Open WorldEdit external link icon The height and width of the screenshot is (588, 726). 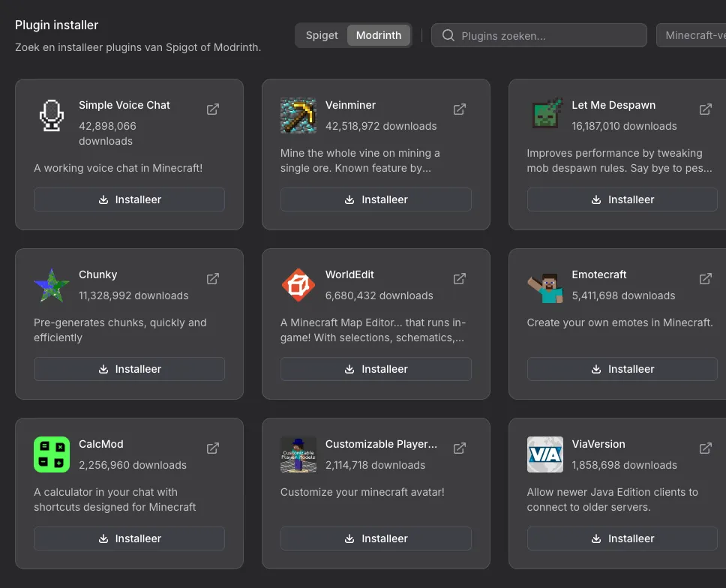460,279
